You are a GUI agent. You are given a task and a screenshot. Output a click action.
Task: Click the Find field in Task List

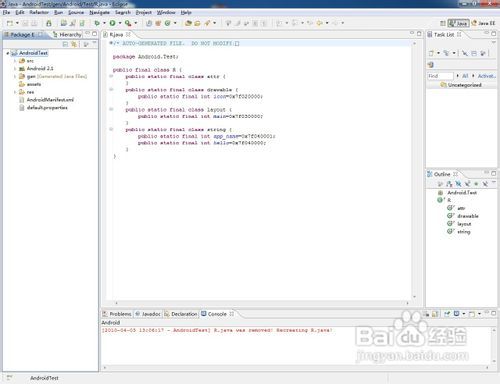coord(440,76)
